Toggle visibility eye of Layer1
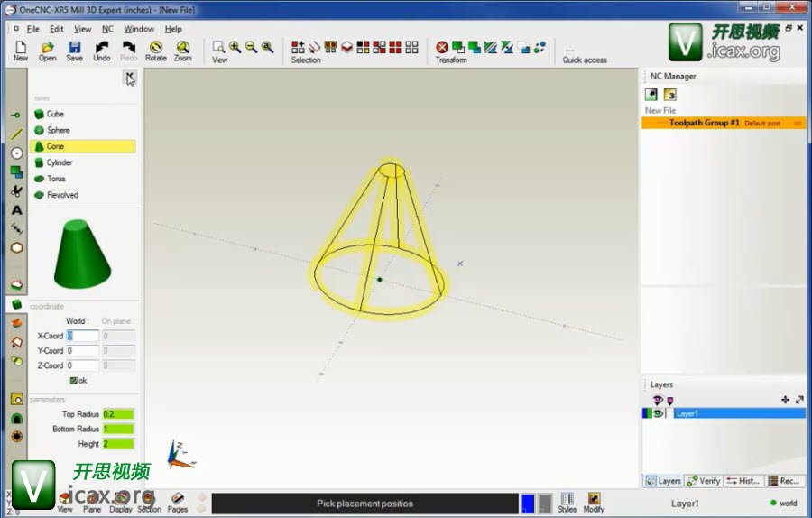Screen dimensions: 812x518 coord(659,413)
